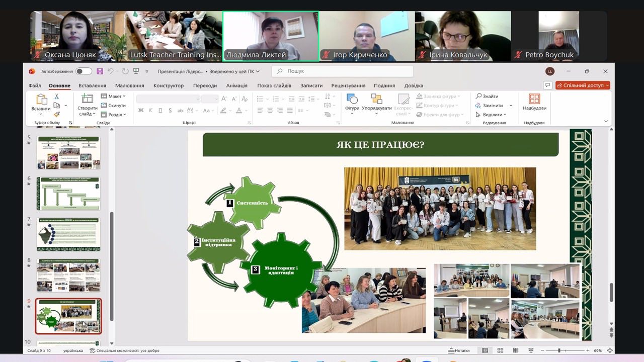Image resolution: width=644 pixels, height=362 pixels.
Task: Toggle the Автозбереження autosave switch
Action: click(84, 71)
